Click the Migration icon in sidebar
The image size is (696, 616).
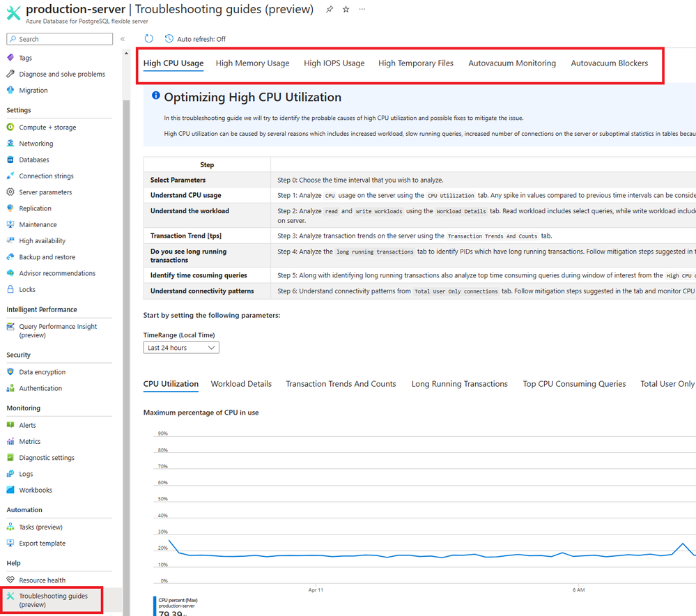click(10, 90)
